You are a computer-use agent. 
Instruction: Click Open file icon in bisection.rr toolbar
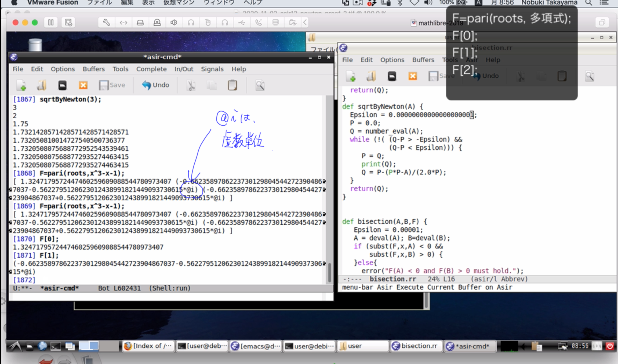(x=371, y=76)
